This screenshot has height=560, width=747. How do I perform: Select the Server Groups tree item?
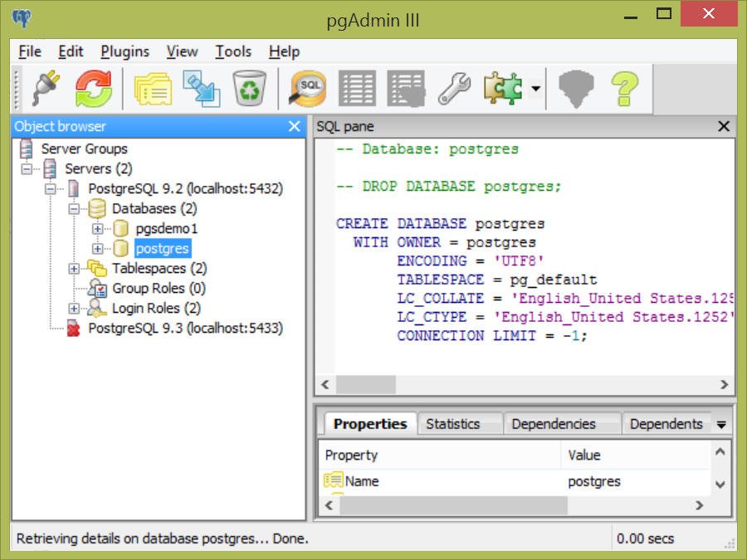(85, 149)
